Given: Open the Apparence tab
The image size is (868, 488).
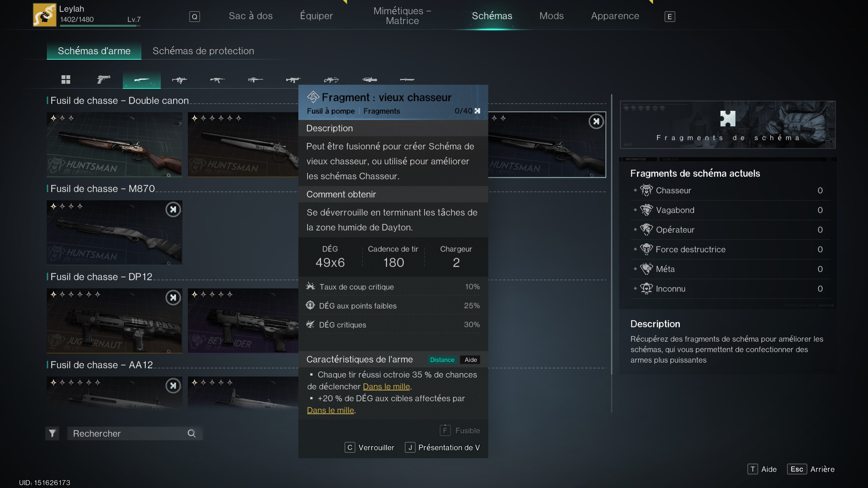Looking at the screenshot, I should click(x=615, y=16).
